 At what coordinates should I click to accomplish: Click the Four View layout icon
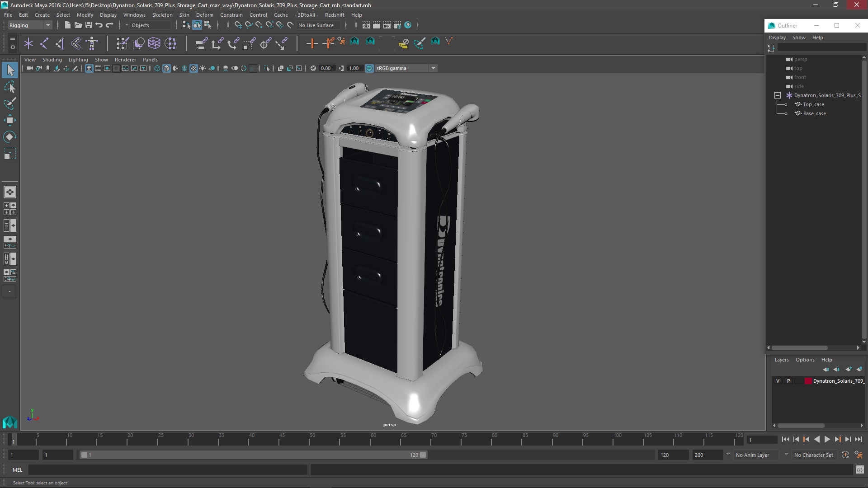point(10,209)
